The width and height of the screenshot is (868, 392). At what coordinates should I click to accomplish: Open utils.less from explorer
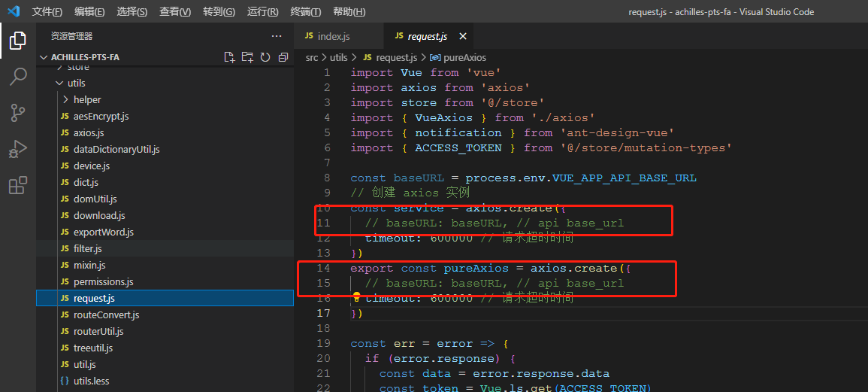[x=165, y=381]
